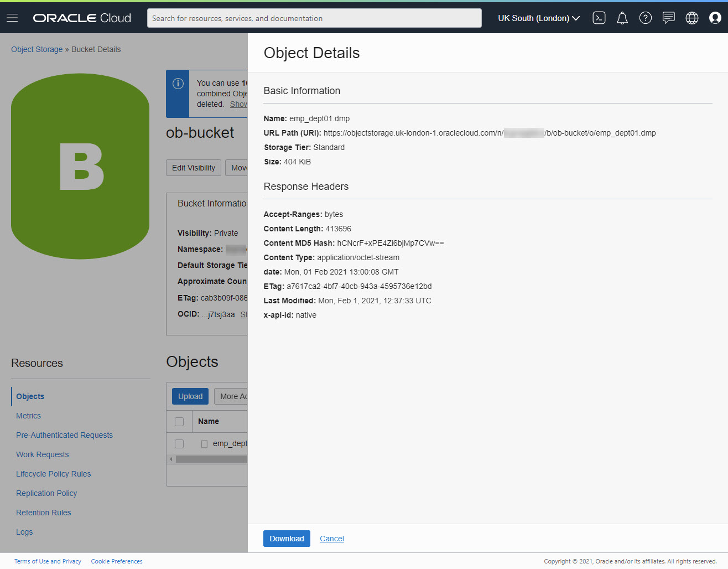Screen dimensions: 728x569
Task: Open Work Requests resource
Action: pos(43,454)
